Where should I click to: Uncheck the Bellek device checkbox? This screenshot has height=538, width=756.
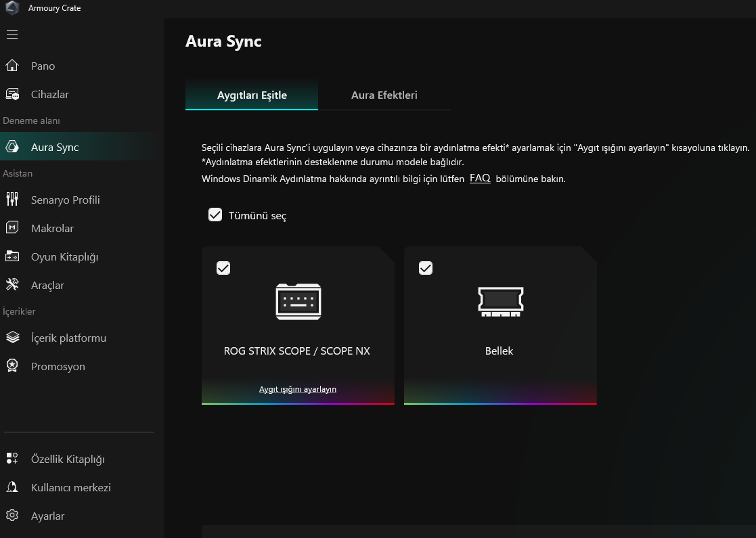(426, 268)
